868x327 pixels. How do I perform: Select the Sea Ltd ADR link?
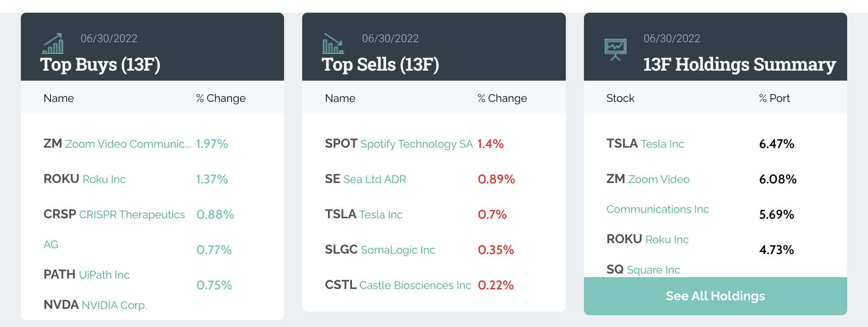(374, 179)
